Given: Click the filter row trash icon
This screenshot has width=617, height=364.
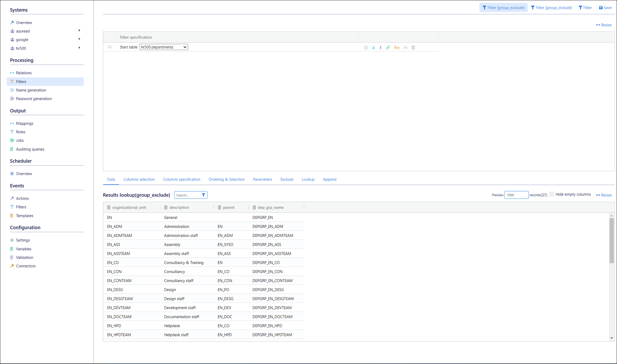Looking at the screenshot, I should [414, 48].
